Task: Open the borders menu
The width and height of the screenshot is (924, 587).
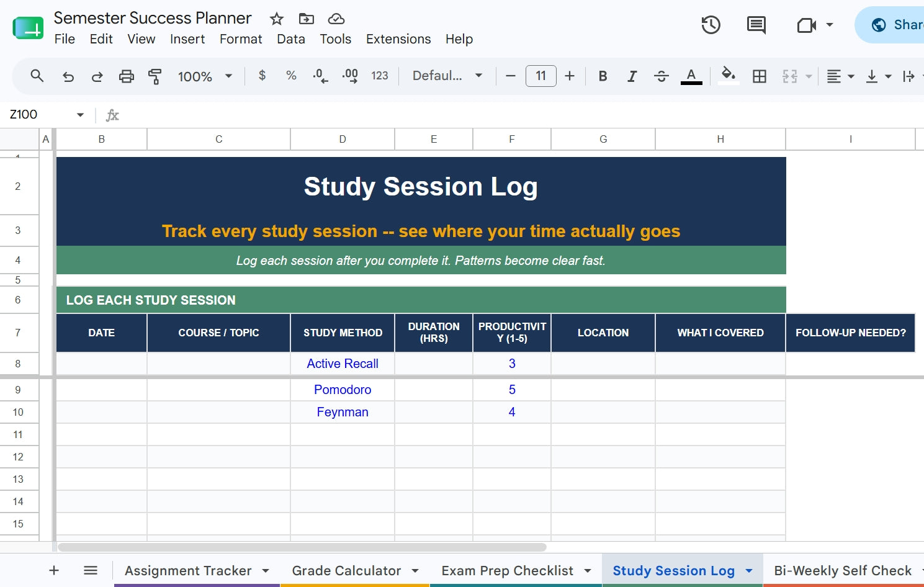Action: pos(759,76)
